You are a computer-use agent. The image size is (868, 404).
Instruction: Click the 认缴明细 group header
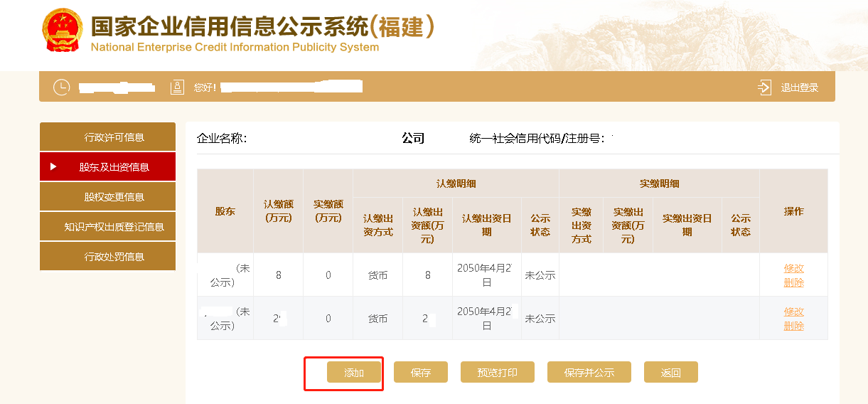(456, 184)
